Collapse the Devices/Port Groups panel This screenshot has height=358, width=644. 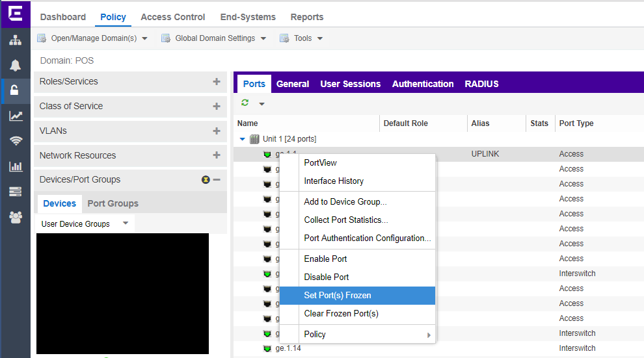coord(217,180)
